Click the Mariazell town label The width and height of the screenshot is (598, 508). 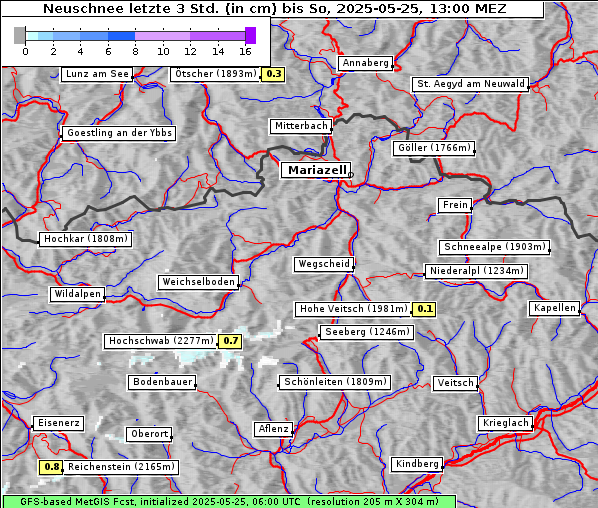315,170
